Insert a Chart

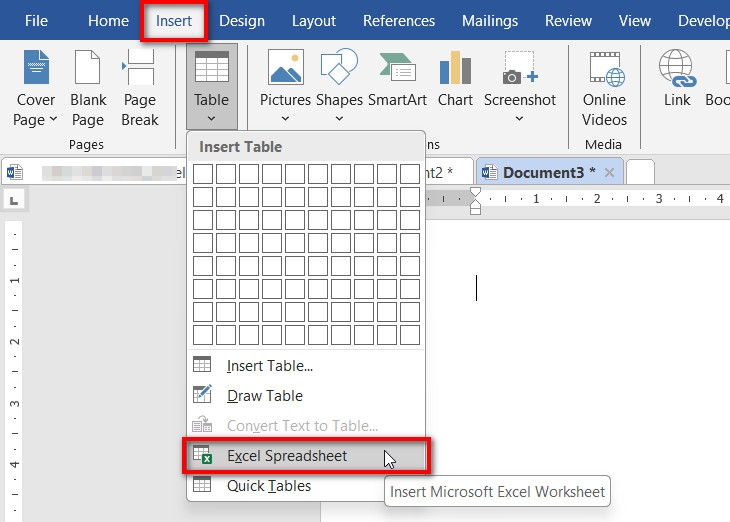(455, 79)
